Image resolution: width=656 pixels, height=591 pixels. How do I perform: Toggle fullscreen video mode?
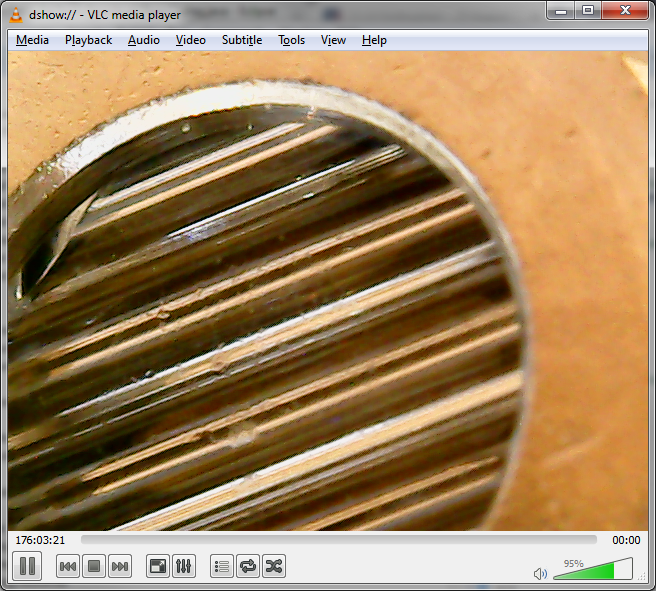click(x=158, y=567)
